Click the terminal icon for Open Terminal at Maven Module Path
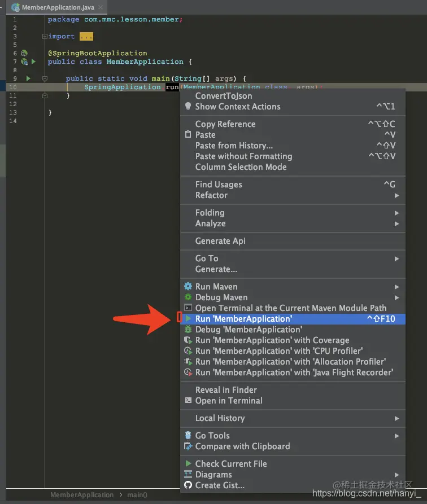427x504 pixels. coord(188,308)
